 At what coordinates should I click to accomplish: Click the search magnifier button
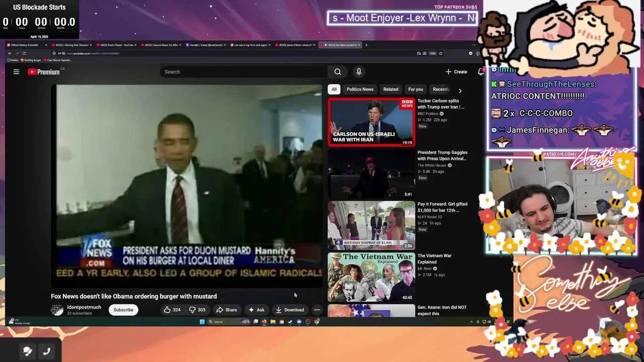(338, 72)
